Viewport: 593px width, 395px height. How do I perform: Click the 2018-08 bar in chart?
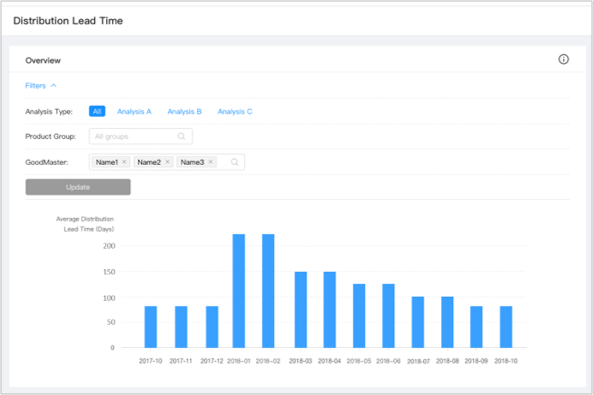point(447,322)
